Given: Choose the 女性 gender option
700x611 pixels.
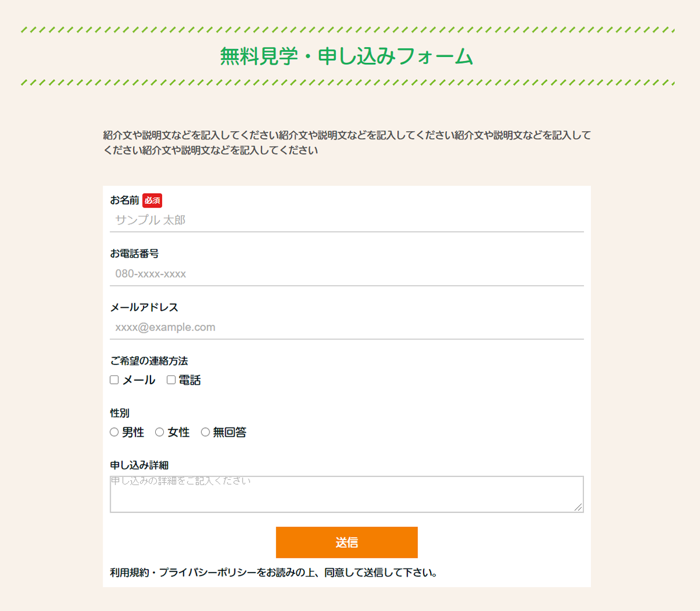Looking at the screenshot, I should (159, 432).
